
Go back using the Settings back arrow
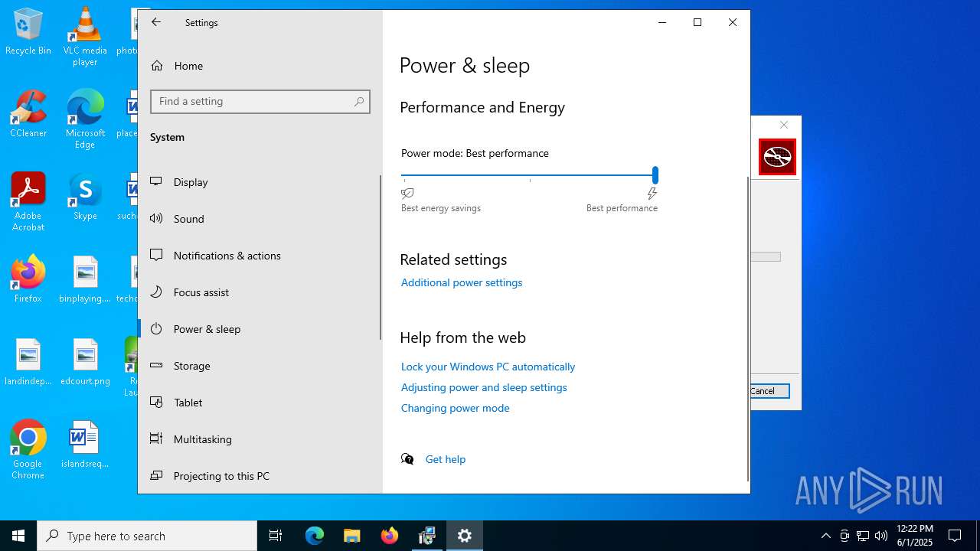[156, 22]
